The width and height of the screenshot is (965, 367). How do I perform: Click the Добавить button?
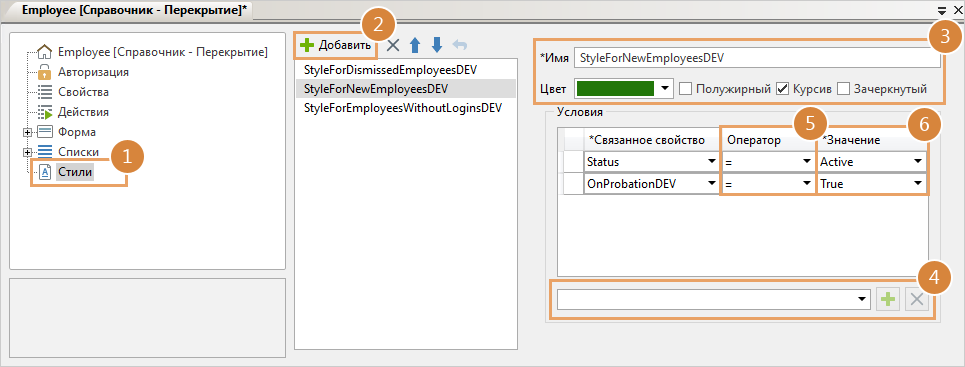(x=335, y=45)
